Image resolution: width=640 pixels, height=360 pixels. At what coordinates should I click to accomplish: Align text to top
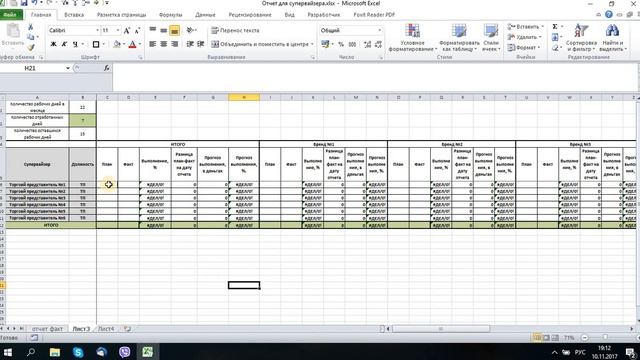(153, 30)
